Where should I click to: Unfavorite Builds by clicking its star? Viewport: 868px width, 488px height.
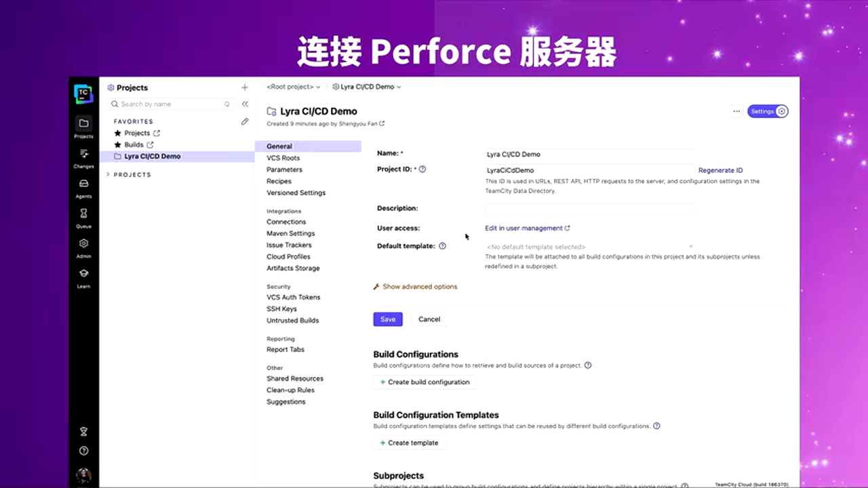coord(119,144)
